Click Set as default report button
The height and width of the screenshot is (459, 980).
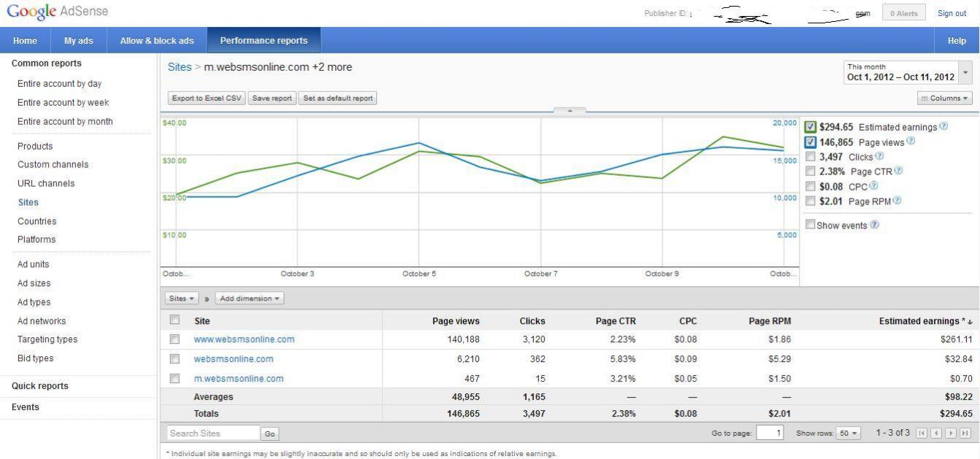pyautogui.click(x=338, y=98)
